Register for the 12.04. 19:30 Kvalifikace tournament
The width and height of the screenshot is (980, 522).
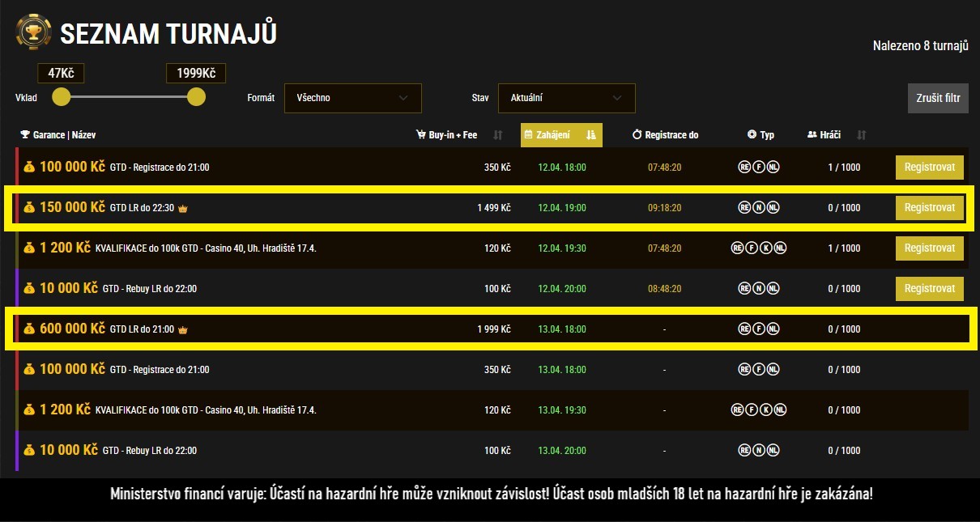(930, 248)
